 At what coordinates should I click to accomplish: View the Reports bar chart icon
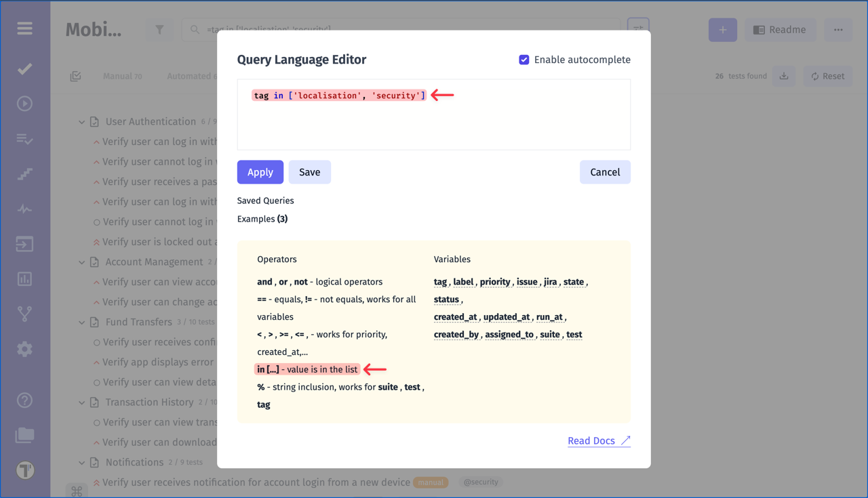(25, 278)
